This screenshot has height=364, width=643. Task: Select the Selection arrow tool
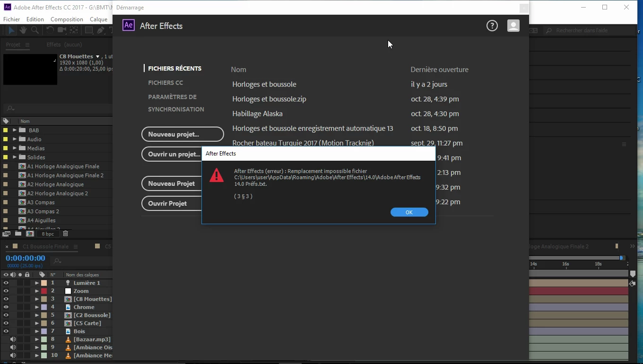pyautogui.click(x=11, y=30)
